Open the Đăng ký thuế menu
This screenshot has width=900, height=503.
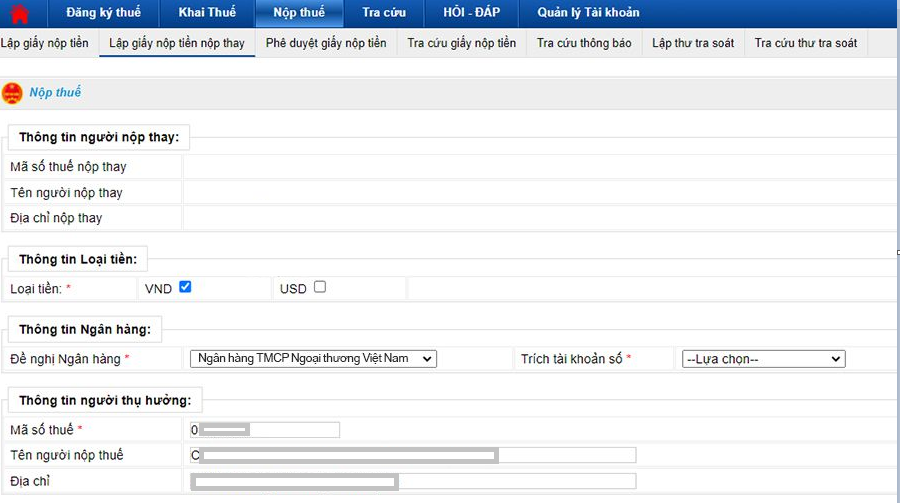click(103, 13)
